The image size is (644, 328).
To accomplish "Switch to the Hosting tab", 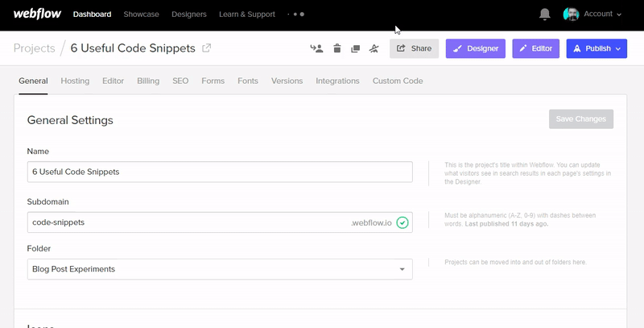I will [x=75, y=81].
